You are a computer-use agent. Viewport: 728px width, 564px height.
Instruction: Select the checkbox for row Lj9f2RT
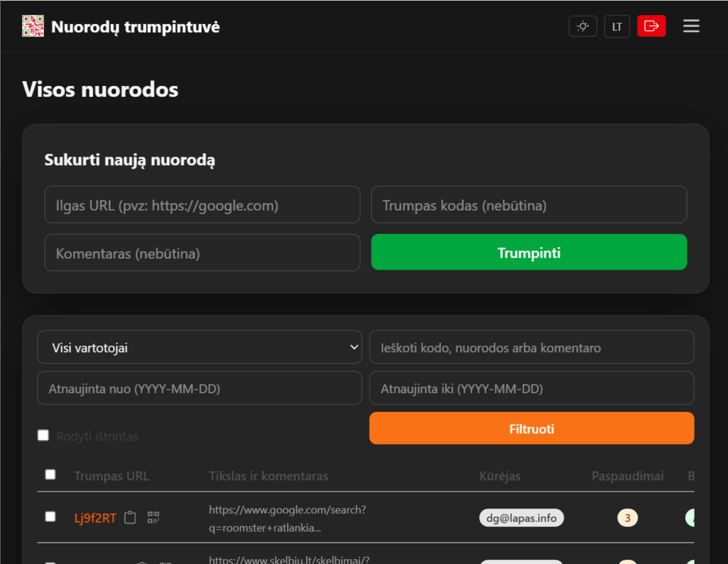coord(50,516)
